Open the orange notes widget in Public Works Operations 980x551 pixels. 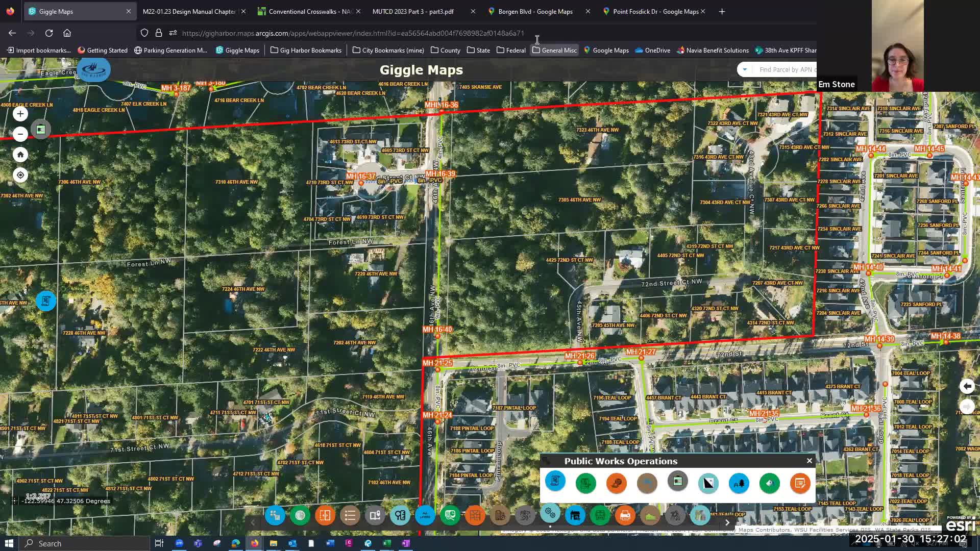point(800,483)
